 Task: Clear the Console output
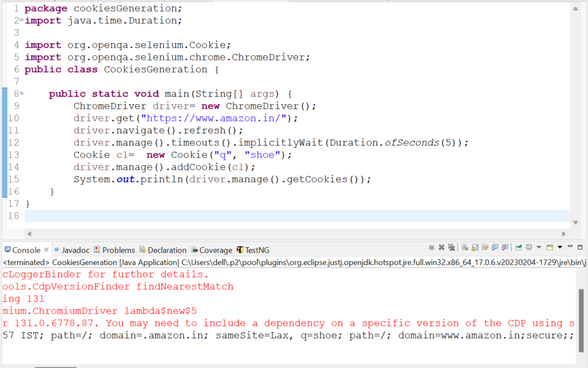coord(465,247)
